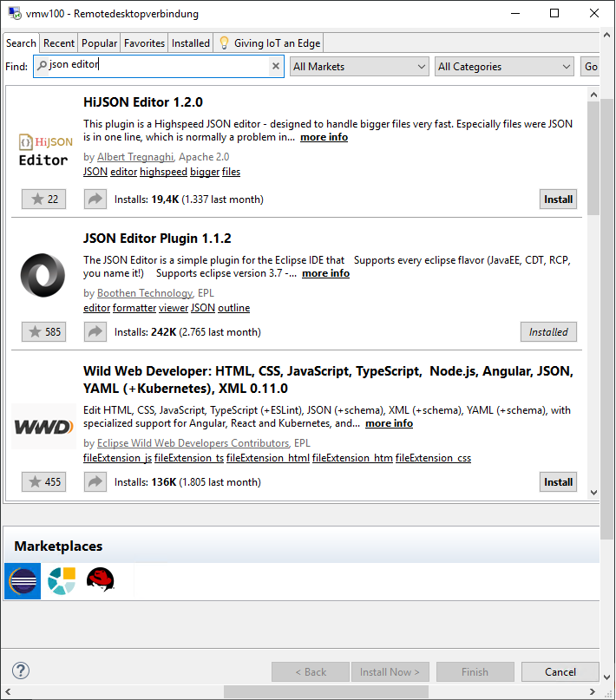Click the help question mark icon

coord(21,671)
